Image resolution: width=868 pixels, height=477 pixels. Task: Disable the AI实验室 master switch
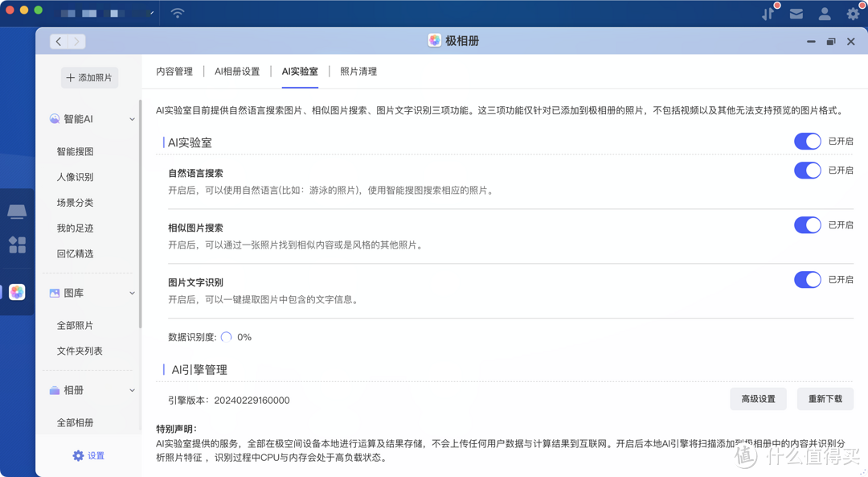pos(808,142)
